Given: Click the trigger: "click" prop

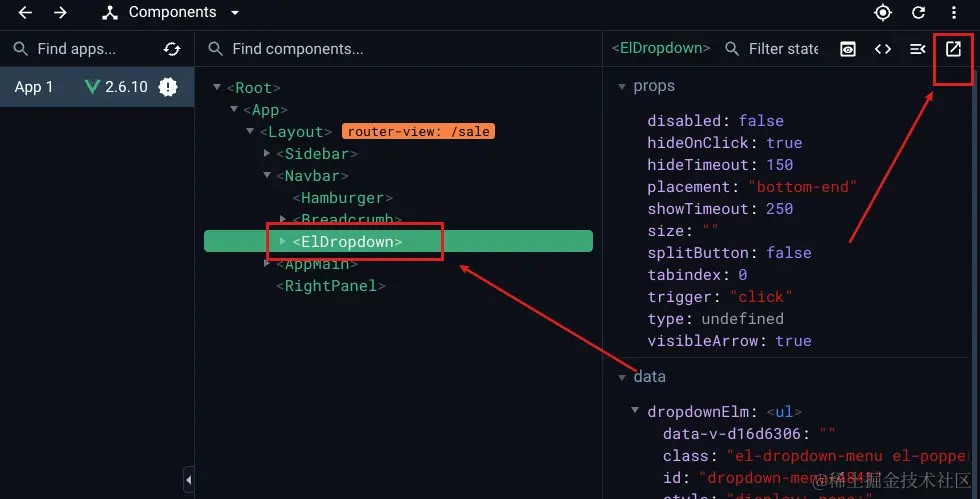Looking at the screenshot, I should [x=719, y=296].
